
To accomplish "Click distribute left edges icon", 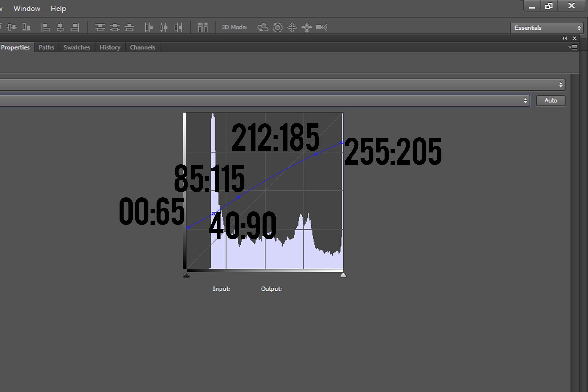I will pyautogui.click(x=149, y=27).
